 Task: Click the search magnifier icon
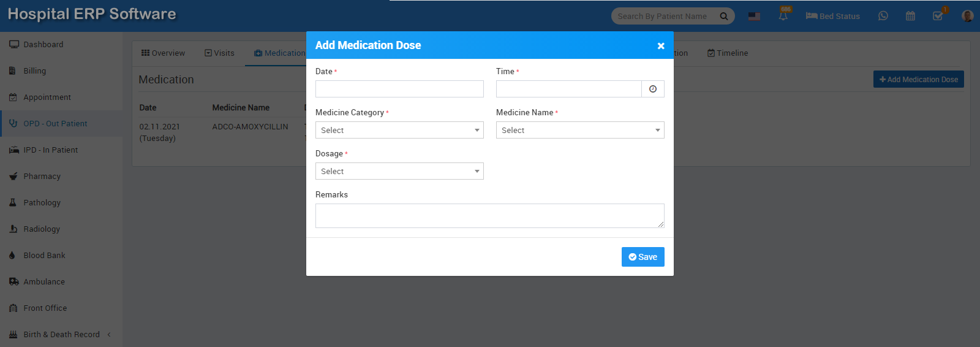point(724,16)
